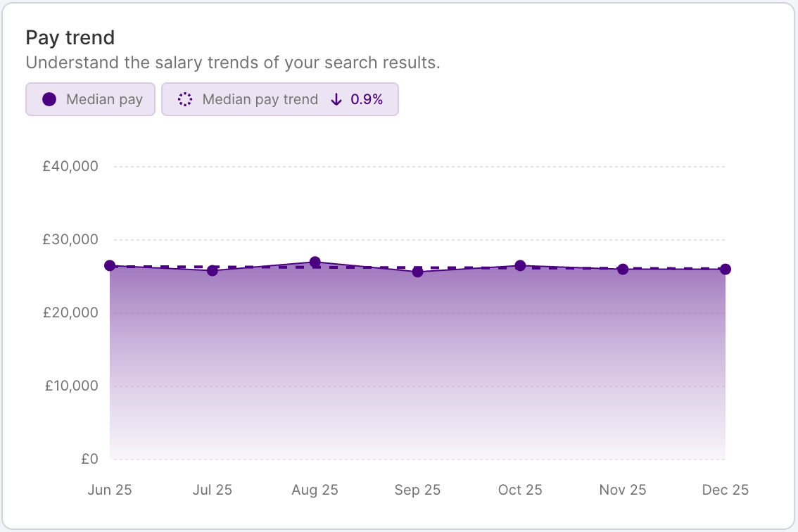Click the Dec 25 data point at chart end
798x532 pixels.
tap(724, 267)
